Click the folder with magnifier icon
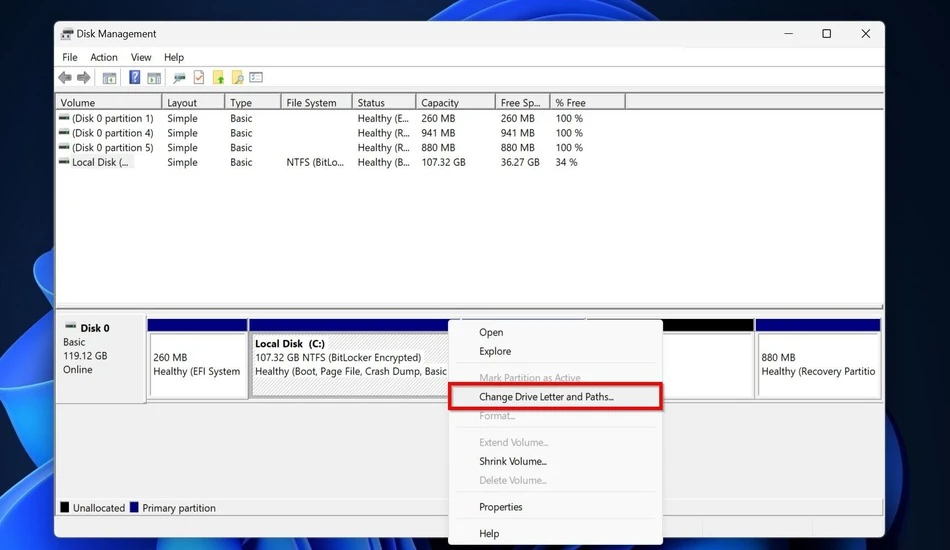The width and height of the screenshot is (950, 550). click(238, 78)
